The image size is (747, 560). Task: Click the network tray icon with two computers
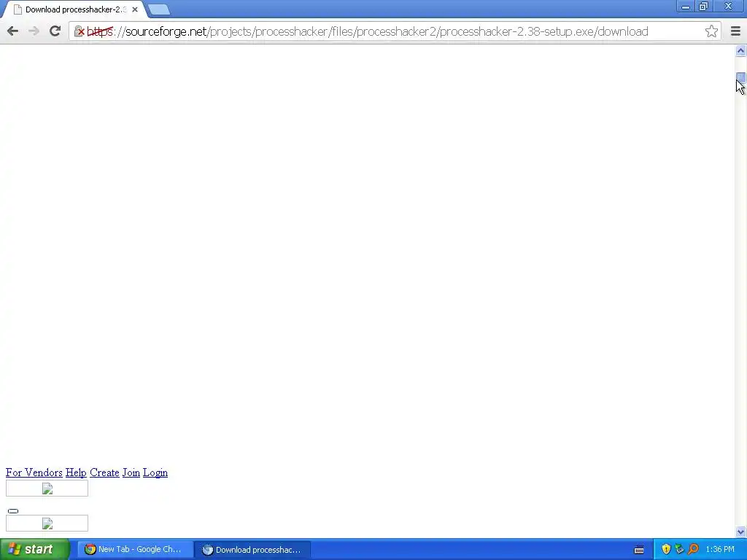click(x=679, y=550)
